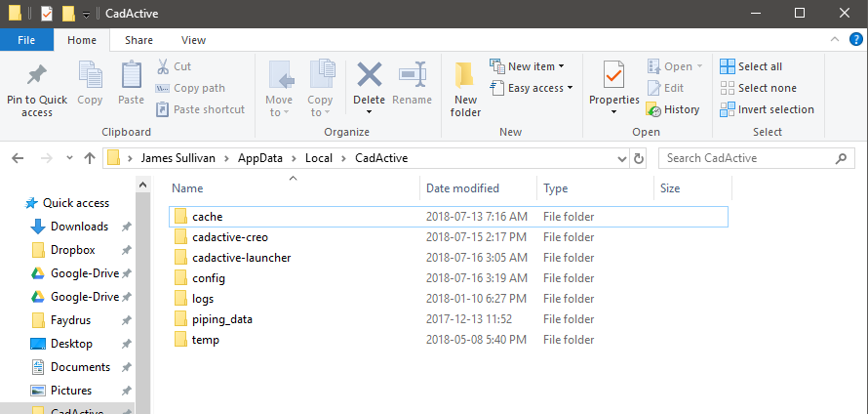Pin the folder to Quick access
Image resolution: width=868 pixels, height=414 pixels.
point(37,90)
